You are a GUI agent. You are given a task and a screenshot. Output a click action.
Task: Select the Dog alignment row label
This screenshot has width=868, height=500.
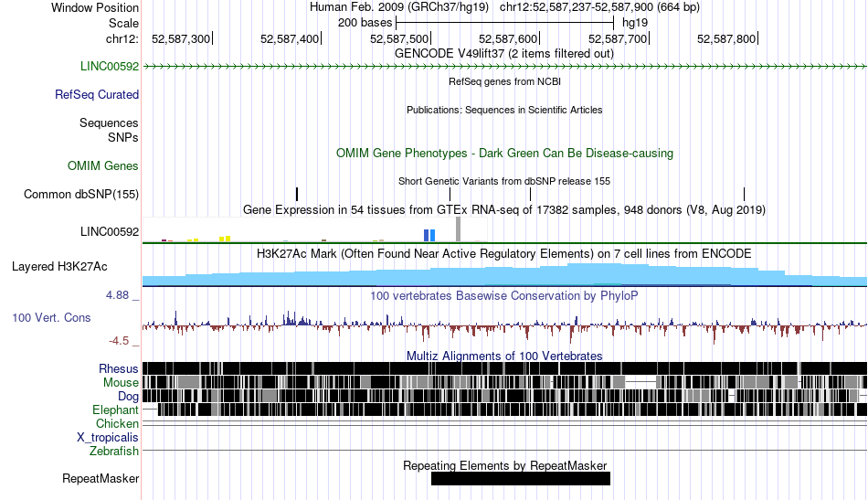[128, 397]
